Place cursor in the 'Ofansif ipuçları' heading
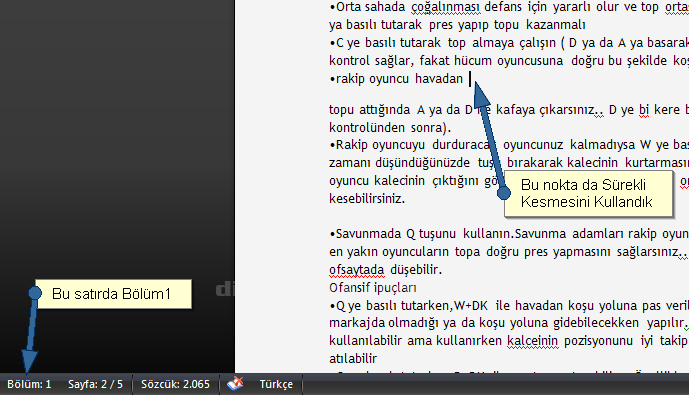 [x=373, y=287]
